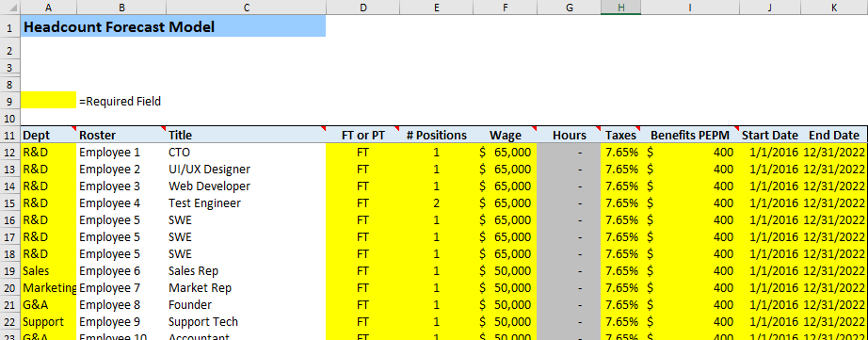Select the FT cell in CTO row
Viewport: 868px width, 340px height.
tap(363, 153)
